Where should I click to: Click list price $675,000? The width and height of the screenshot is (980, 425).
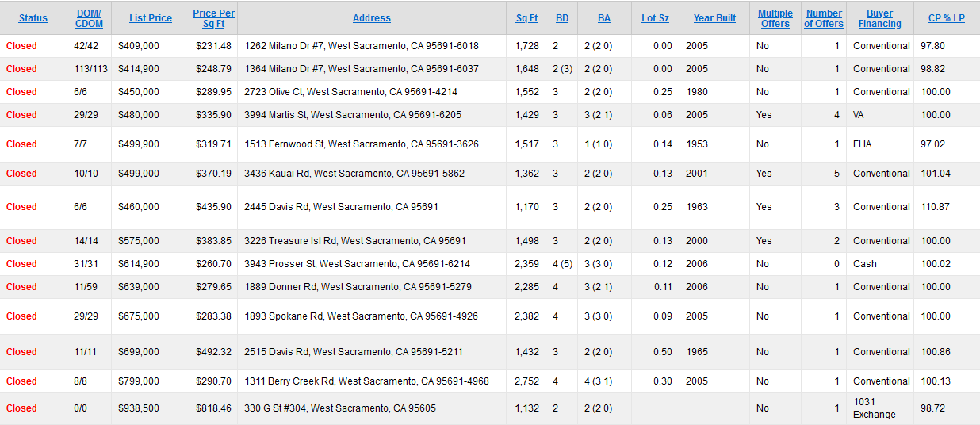(139, 316)
